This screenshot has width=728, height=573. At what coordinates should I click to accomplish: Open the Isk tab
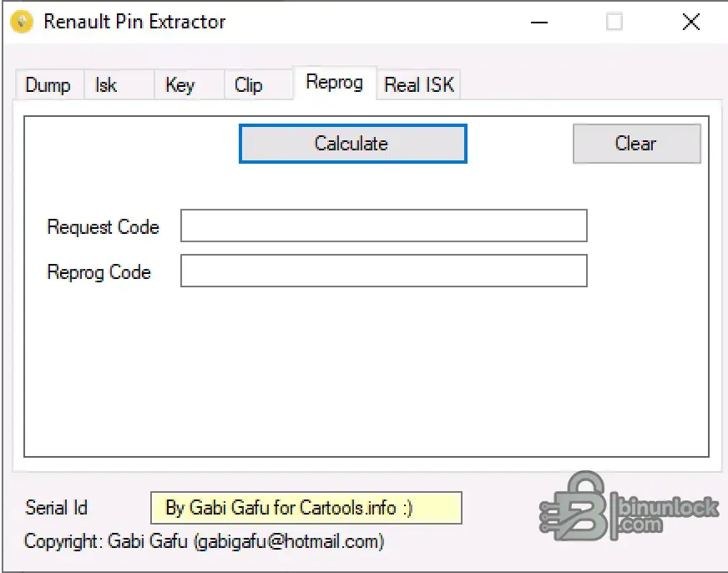119,85
